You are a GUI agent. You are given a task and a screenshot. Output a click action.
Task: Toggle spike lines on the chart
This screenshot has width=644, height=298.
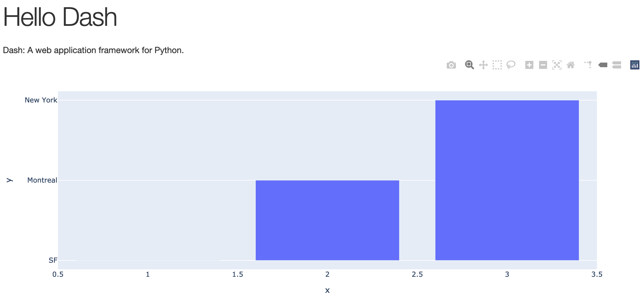[588, 65]
